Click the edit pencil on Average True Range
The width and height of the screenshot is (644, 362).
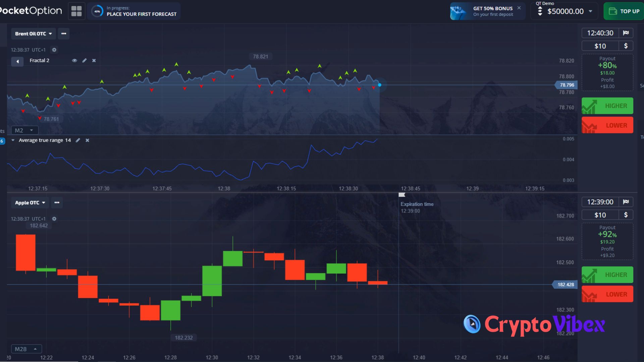(77, 140)
